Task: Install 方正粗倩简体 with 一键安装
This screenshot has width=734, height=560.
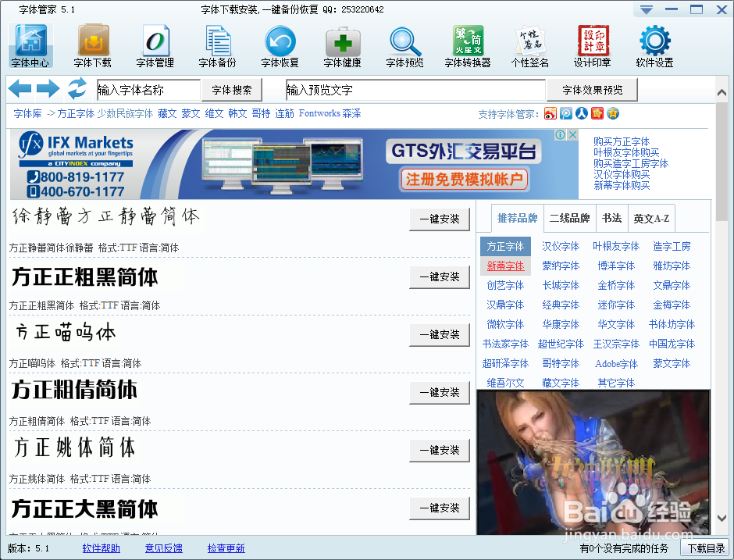Action: [440, 392]
